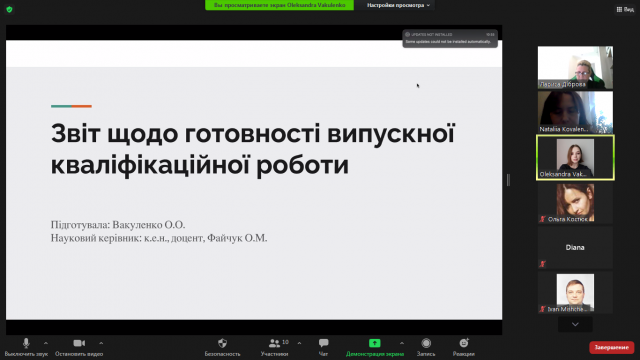Show more participants with the down chevron
This screenshot has height=360, width=640.
point(575,324)
